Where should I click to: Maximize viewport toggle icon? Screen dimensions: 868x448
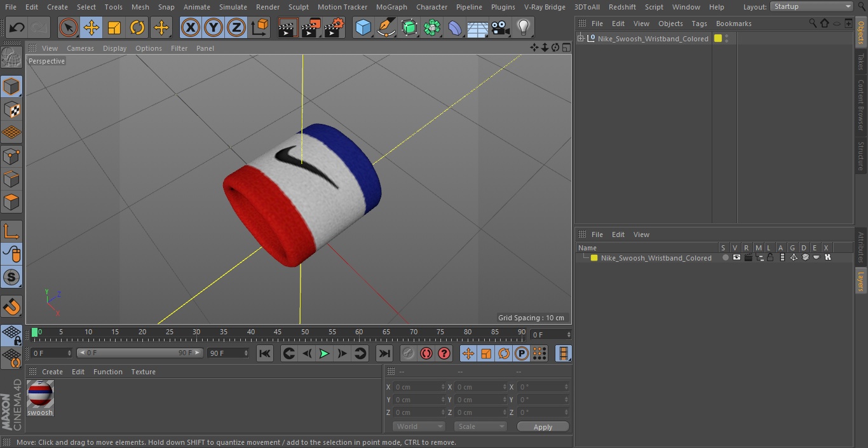(566, 48)
